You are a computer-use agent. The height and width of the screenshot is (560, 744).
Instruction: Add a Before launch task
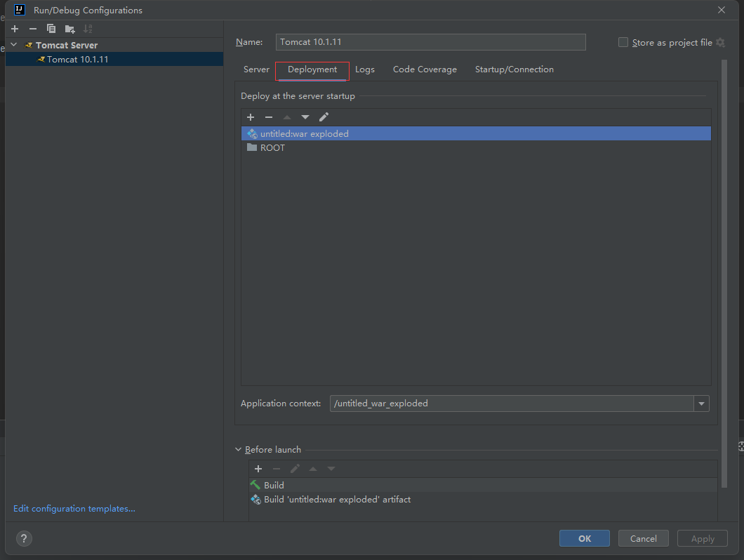(258, 469)
